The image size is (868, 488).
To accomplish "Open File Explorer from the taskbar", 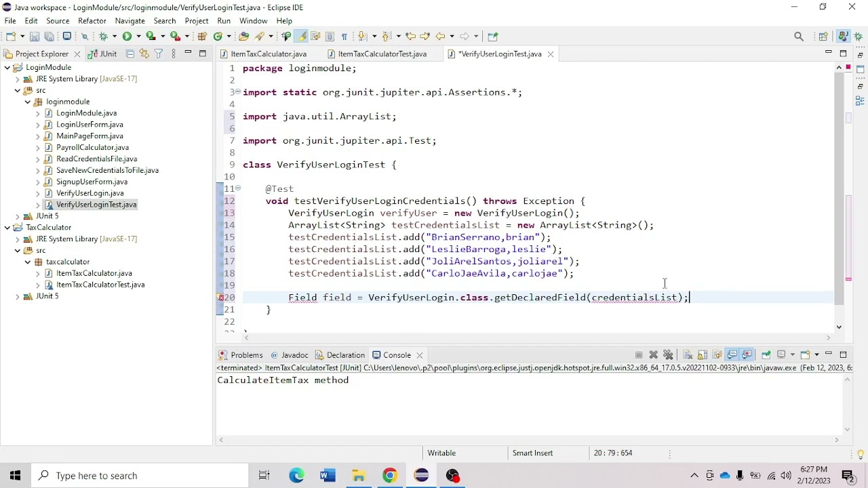I will pyautogui.click(x=359, y=476).
